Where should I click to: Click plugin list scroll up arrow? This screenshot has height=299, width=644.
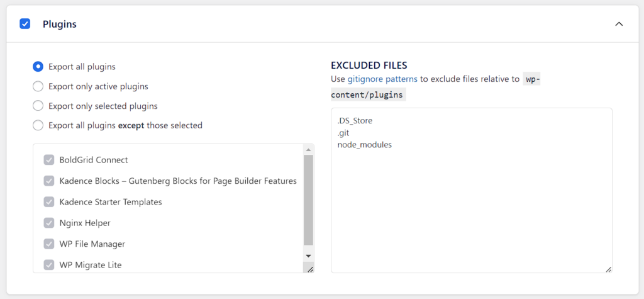(308, 150)
